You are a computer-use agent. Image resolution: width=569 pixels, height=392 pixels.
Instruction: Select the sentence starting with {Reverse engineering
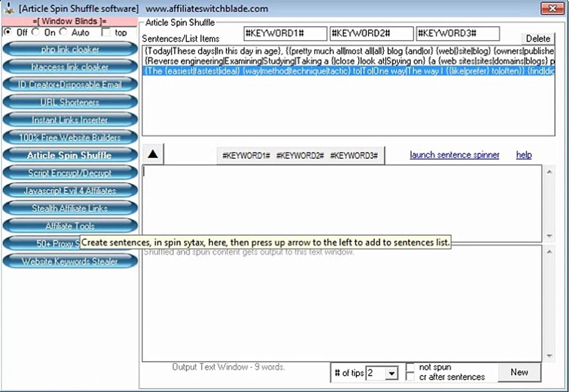pos(349,61)
